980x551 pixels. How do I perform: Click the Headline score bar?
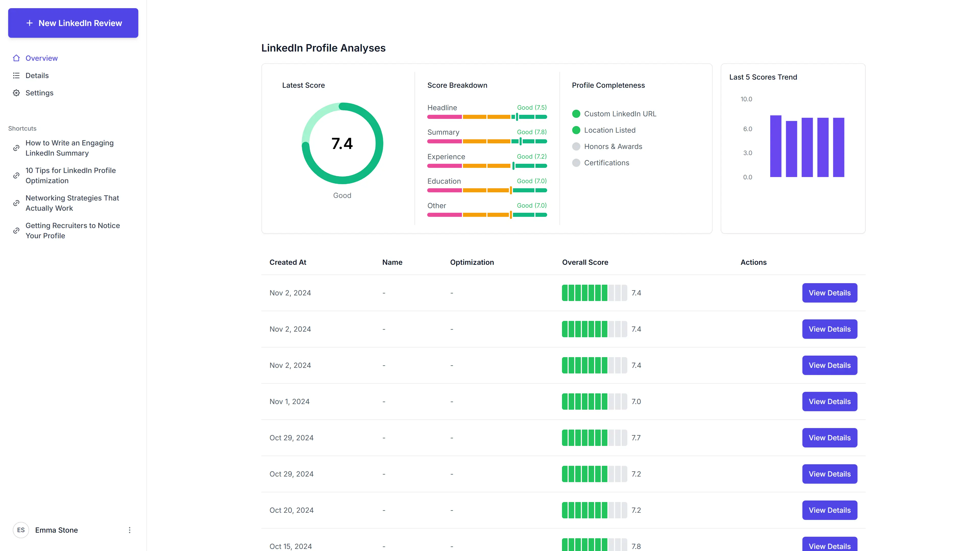pyautogui.click(x=487, y=117)
